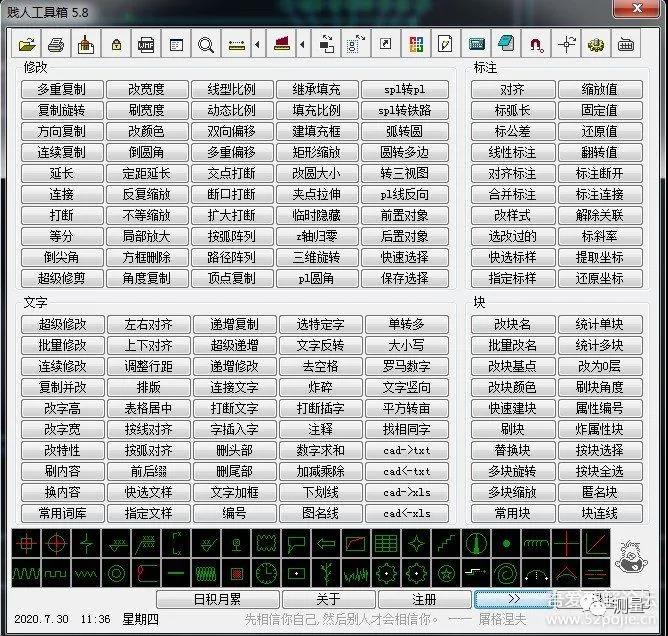Open arrow beside the red area icon
Image resolution: width=668 pixels, height=636 pixels.
click(x=302, y=44)
